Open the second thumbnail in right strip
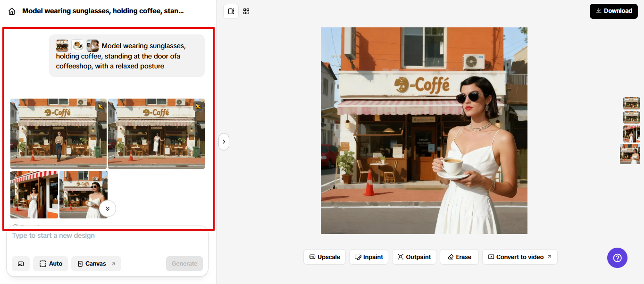Viewport: 644px width, 284px height. pyautogui.click(x=632, y=117)
